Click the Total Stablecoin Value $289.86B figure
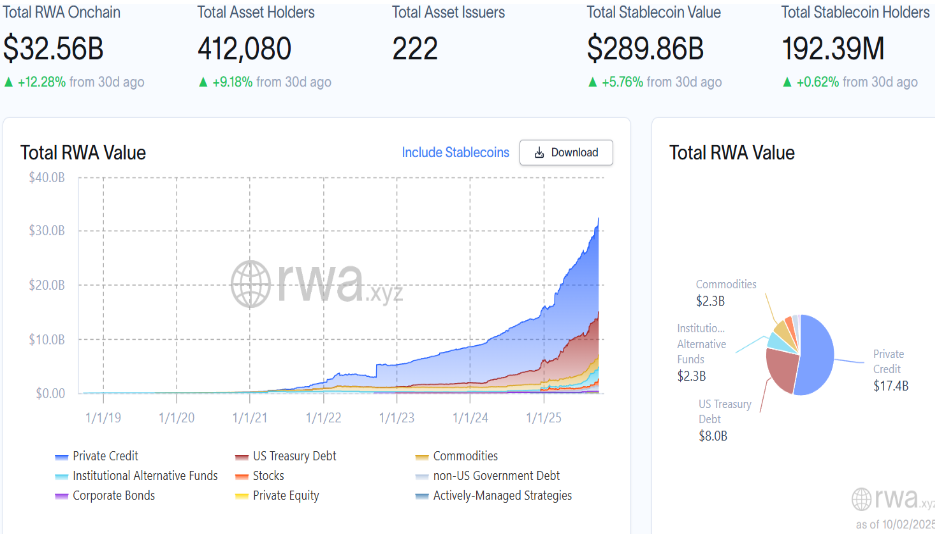935x534 pixels. click(x=645, y=48)
